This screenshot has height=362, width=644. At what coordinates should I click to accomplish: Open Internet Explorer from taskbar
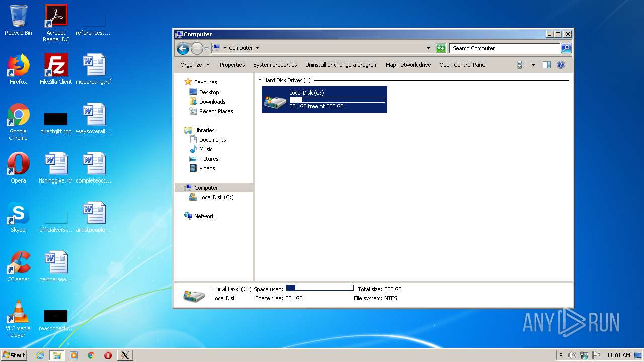click(40, 355)
